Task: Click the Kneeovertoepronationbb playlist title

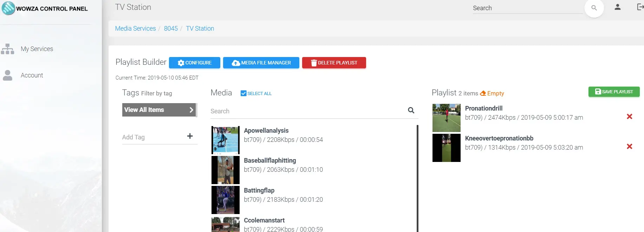Action: coord(499,138)
